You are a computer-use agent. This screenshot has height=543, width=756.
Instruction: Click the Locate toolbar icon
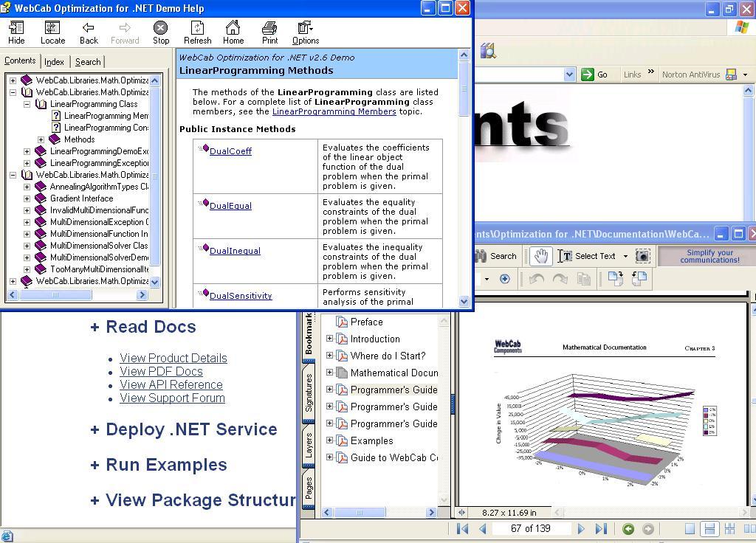[x=52, y=32]
